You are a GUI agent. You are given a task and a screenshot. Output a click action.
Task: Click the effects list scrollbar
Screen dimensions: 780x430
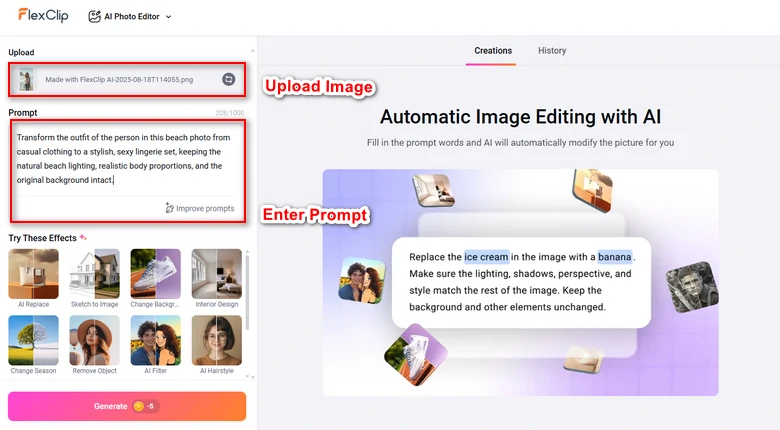click(247, 294)
